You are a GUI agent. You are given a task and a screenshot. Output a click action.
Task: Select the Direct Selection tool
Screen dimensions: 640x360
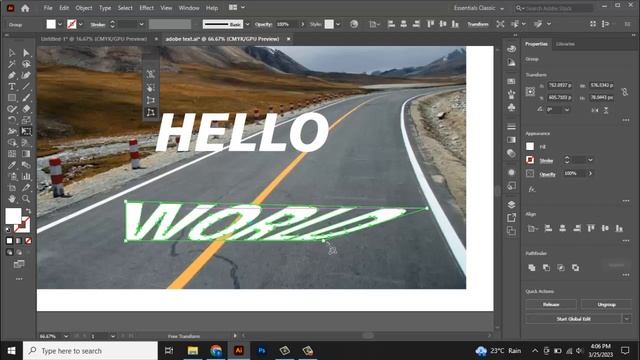[26, 53]
